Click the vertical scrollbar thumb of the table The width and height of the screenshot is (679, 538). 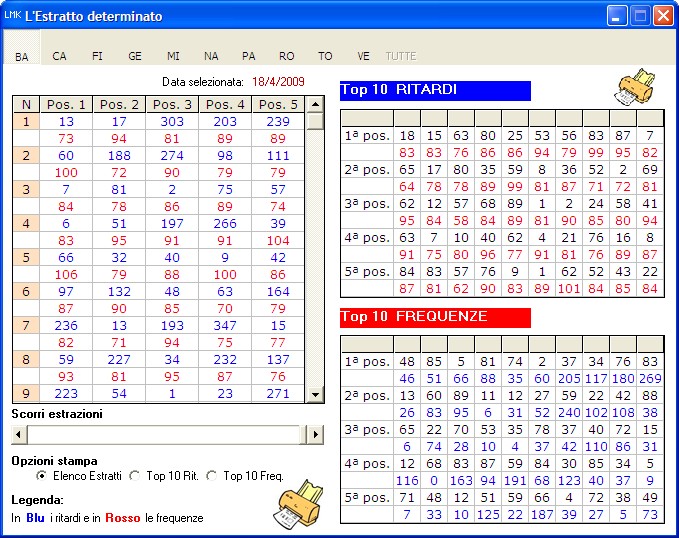[x=315, y=121]
